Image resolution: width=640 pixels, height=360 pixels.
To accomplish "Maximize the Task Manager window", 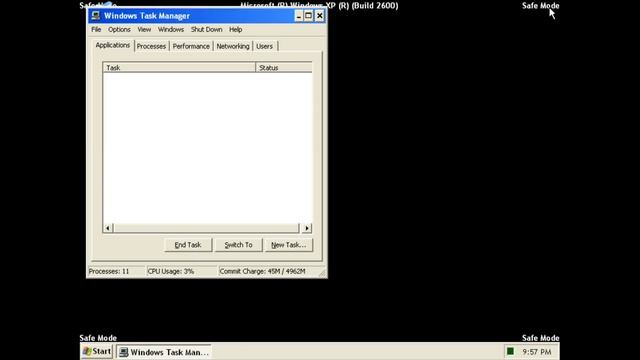I will point(309,16).
